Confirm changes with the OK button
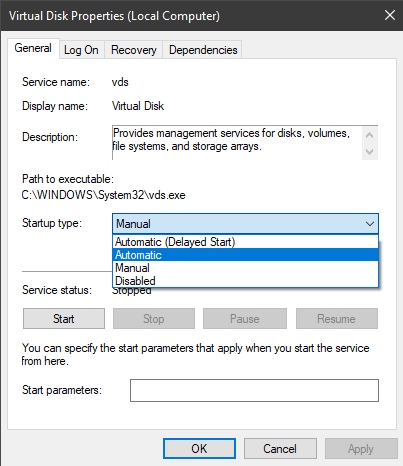 click(199, 449)
